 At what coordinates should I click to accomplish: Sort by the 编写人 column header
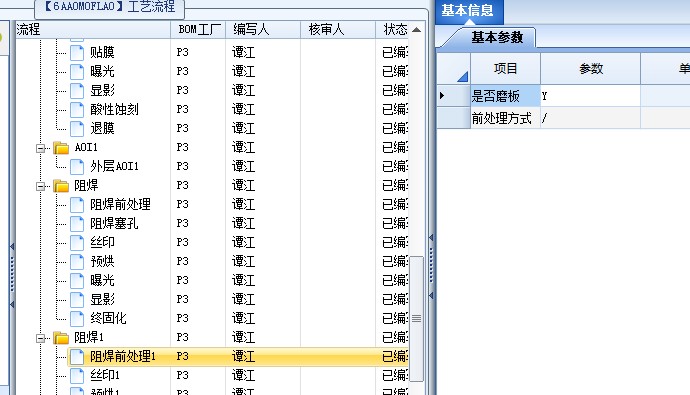coord(263,29)
